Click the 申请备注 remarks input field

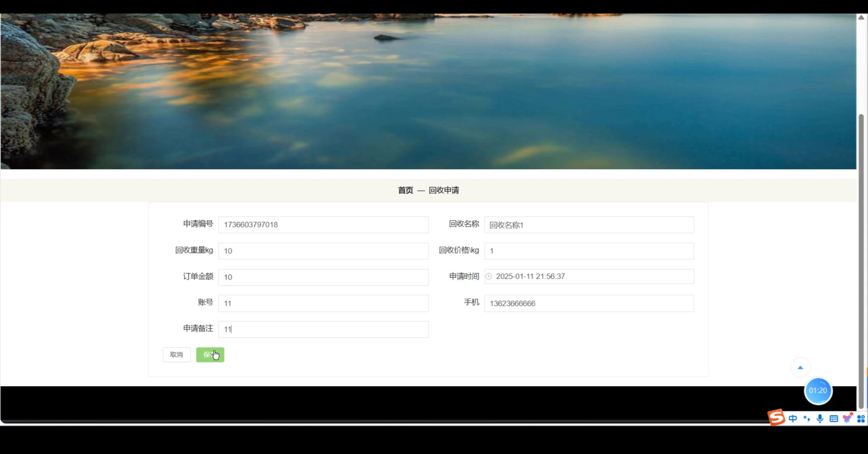click(323, 329)
